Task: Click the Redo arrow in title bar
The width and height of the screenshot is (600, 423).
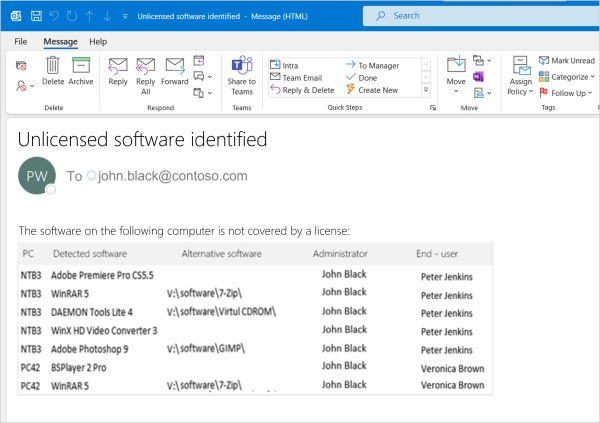Action: tap(72, 16)
